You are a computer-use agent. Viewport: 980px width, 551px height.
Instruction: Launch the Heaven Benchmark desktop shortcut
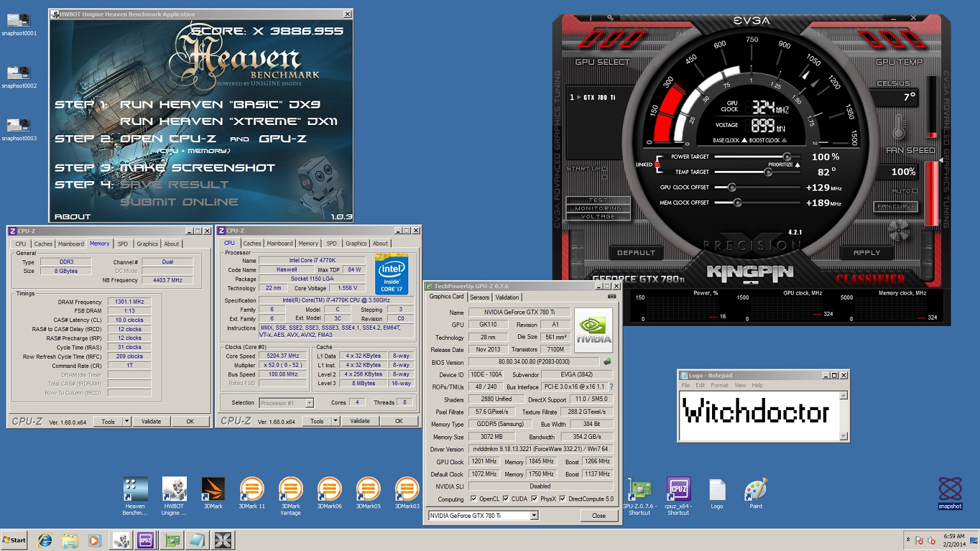135,490
